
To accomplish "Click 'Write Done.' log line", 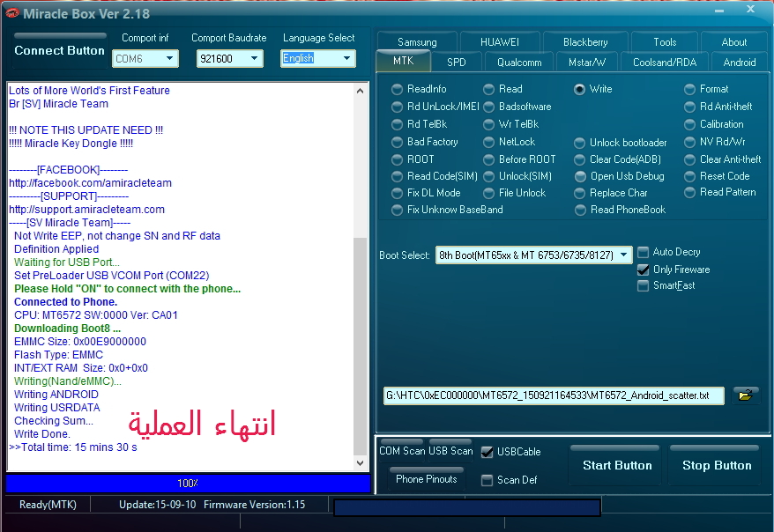I will coord(42,434).
